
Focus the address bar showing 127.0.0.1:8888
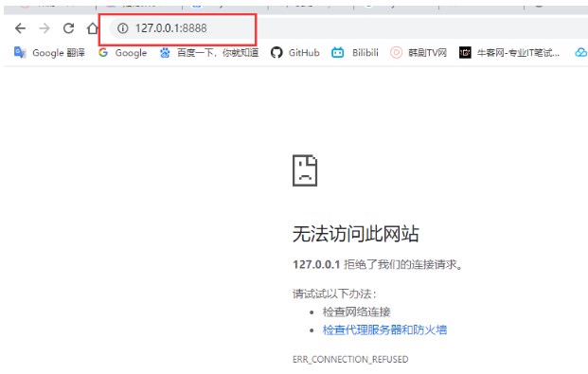(348, 28)
